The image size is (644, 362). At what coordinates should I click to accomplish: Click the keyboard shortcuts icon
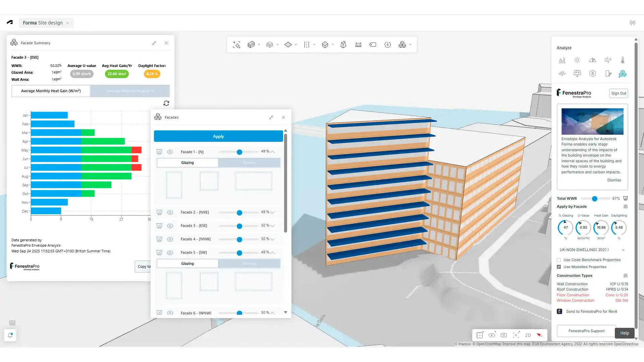12,323
